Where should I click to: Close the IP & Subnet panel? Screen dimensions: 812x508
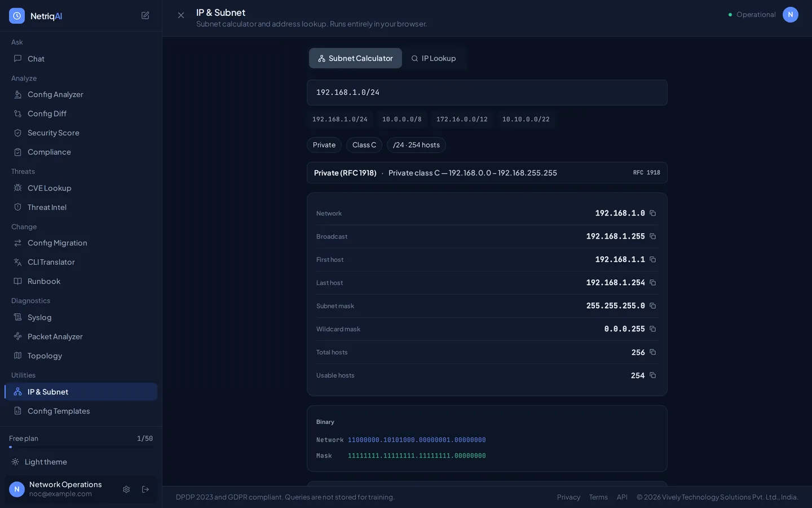(181, 15)
